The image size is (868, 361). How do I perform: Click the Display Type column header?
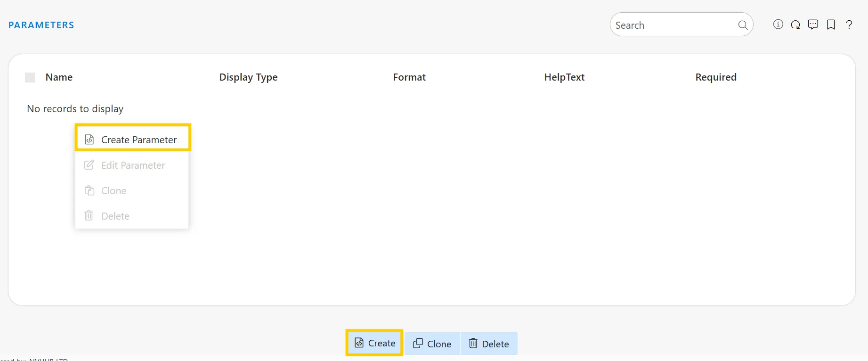click(x=248, y=77)
